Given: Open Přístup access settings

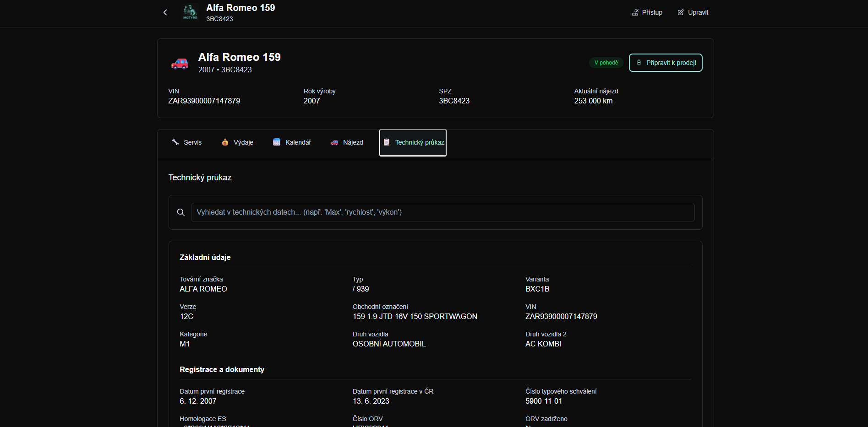Looking at the screenshot, I should click(x=647, y=12).
